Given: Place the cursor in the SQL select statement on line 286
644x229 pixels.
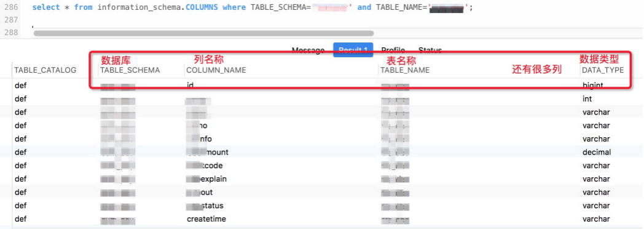Looking at the screenshot, I should pyautogui.click(x=253, y=7).
